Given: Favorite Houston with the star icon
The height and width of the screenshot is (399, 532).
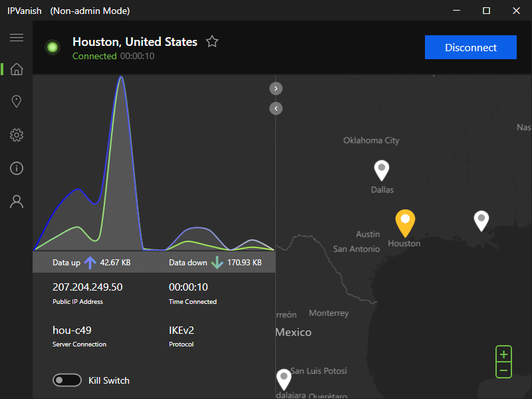Looking at the screenshot, I should (x=212, y=41).
